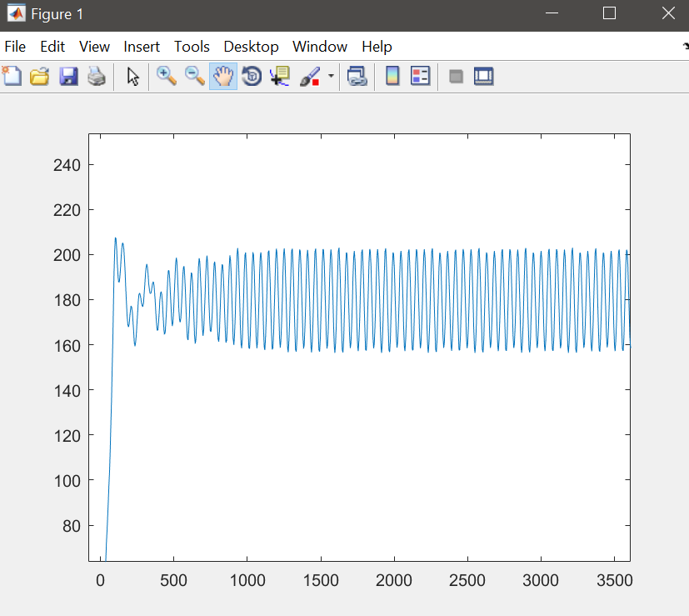
Task: Open the Insert menu
Action: pyautogui.click(x=142, y=47)
